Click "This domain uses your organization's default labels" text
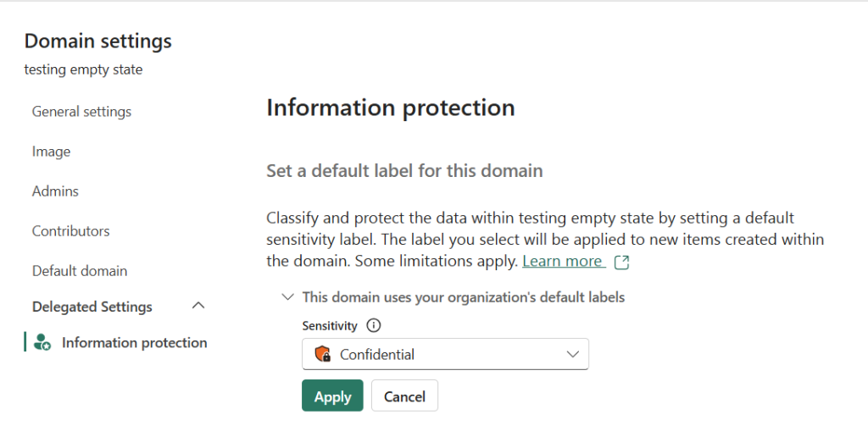868x448 pixels. click(464, 297)
